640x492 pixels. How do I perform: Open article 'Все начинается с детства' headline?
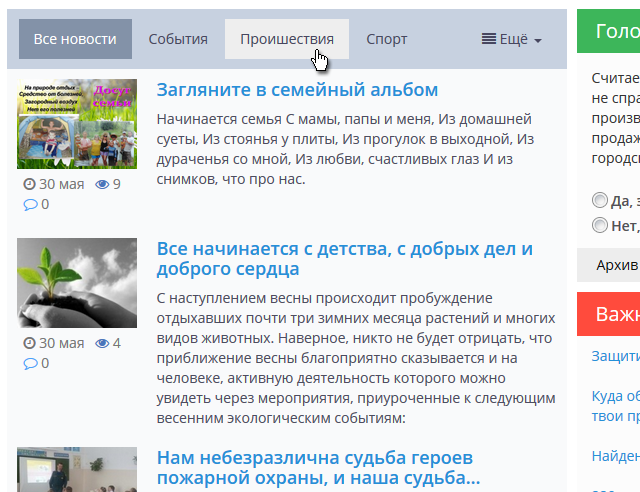[344, 259]
